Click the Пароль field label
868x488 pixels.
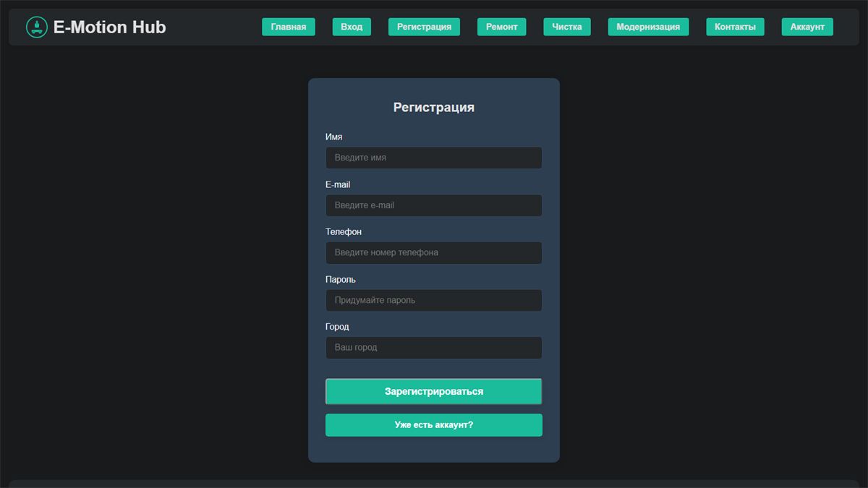341,279
